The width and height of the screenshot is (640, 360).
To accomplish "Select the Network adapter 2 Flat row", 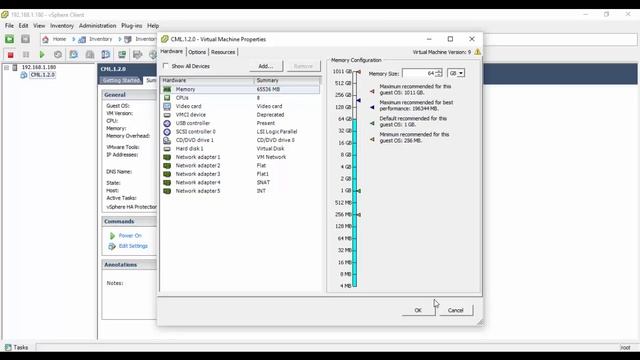I will (240, 166).
